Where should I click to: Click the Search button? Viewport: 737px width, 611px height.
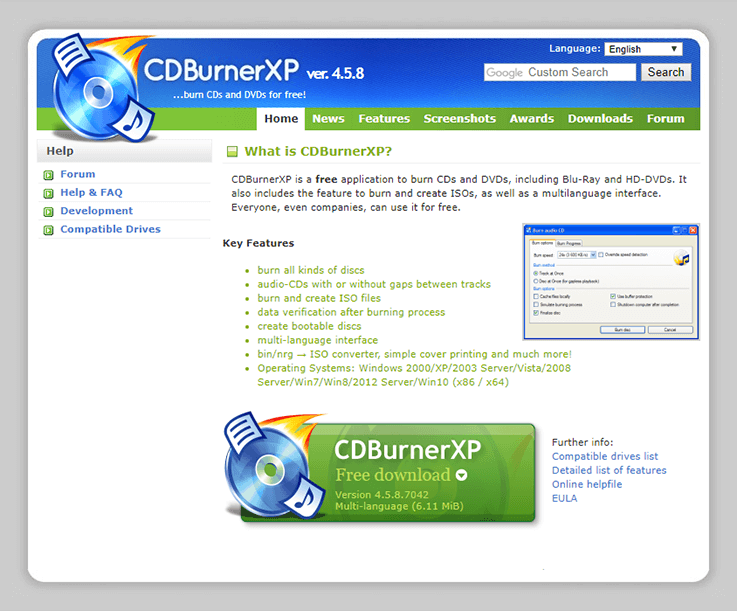(x=666, y=72)
